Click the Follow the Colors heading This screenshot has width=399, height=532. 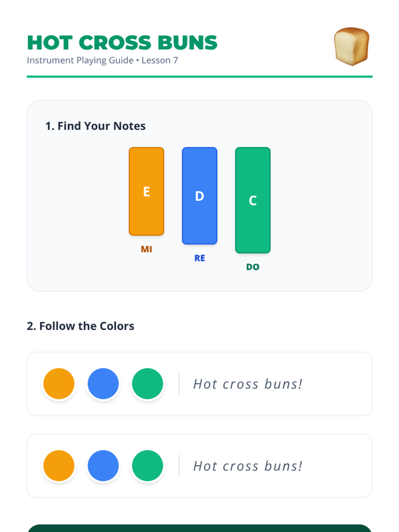coord(80,326)
